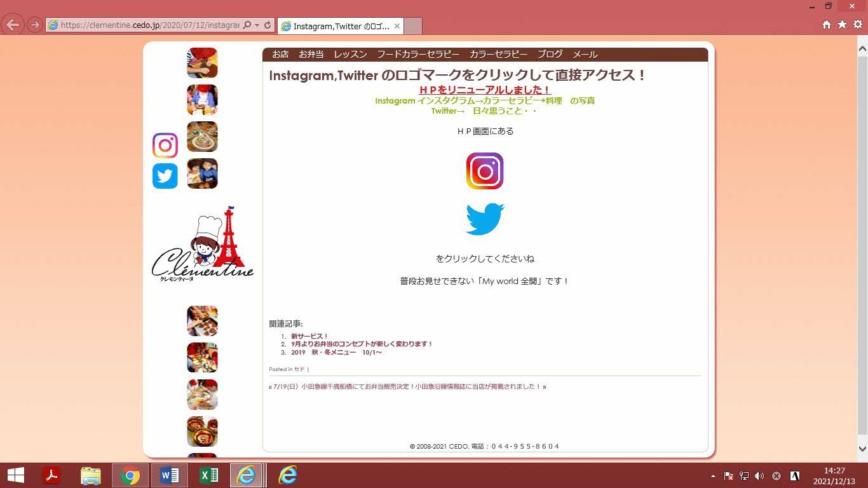The image size is (868, 488).
Task: Refresh the page with reload icon
Action: tap(268, 25)
